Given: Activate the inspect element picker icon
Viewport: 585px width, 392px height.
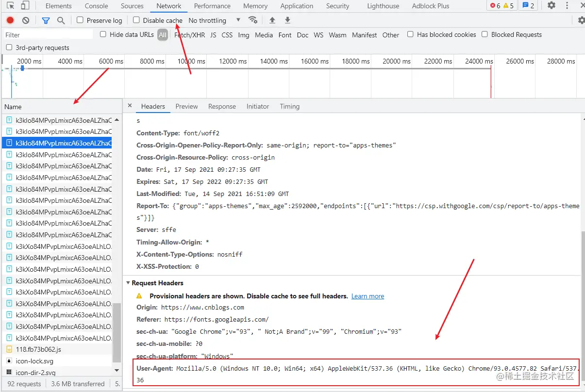Looking at the screenshot, I should tap(10, 6).
